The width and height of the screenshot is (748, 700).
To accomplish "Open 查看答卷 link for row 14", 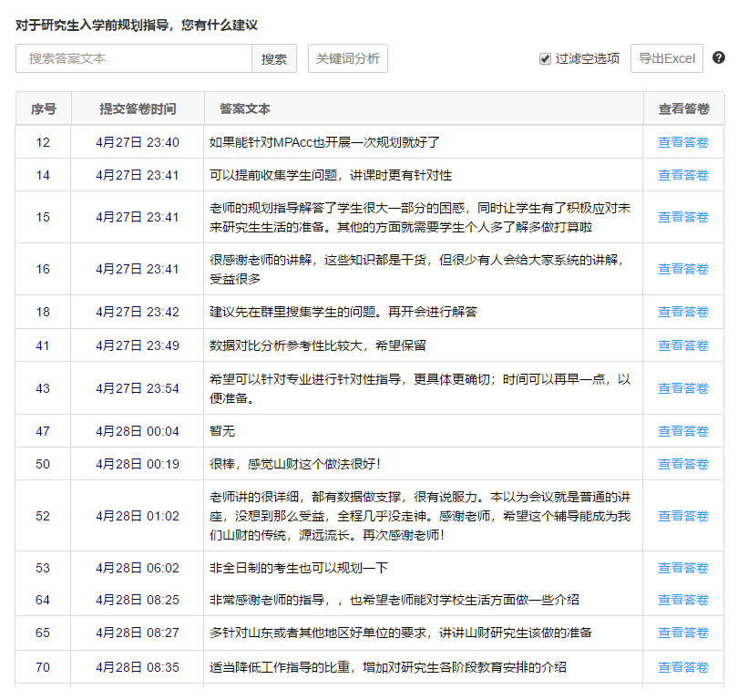I will tap(683, 175).
